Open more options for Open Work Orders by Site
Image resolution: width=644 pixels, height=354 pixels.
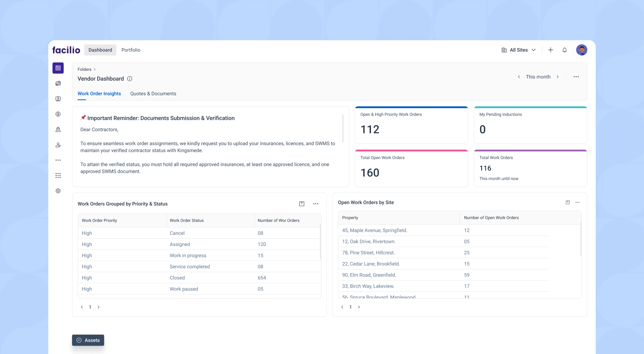point(578,202)
